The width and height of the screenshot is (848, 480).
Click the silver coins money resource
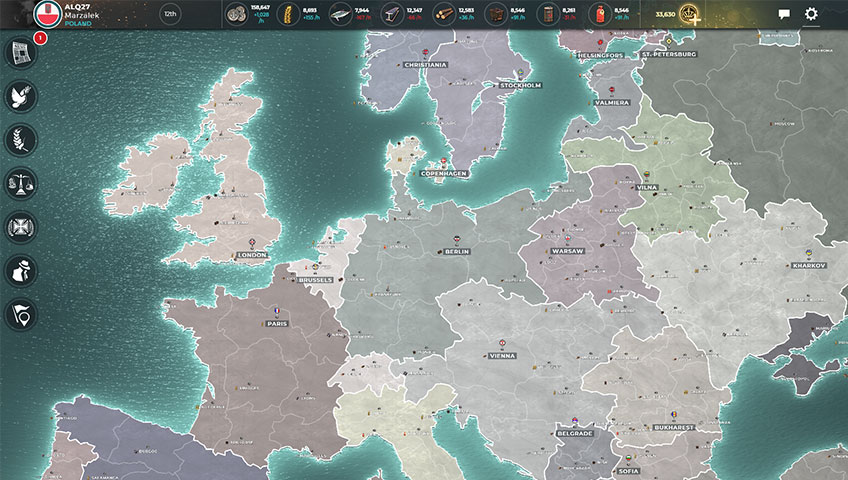tap(237, 14)
